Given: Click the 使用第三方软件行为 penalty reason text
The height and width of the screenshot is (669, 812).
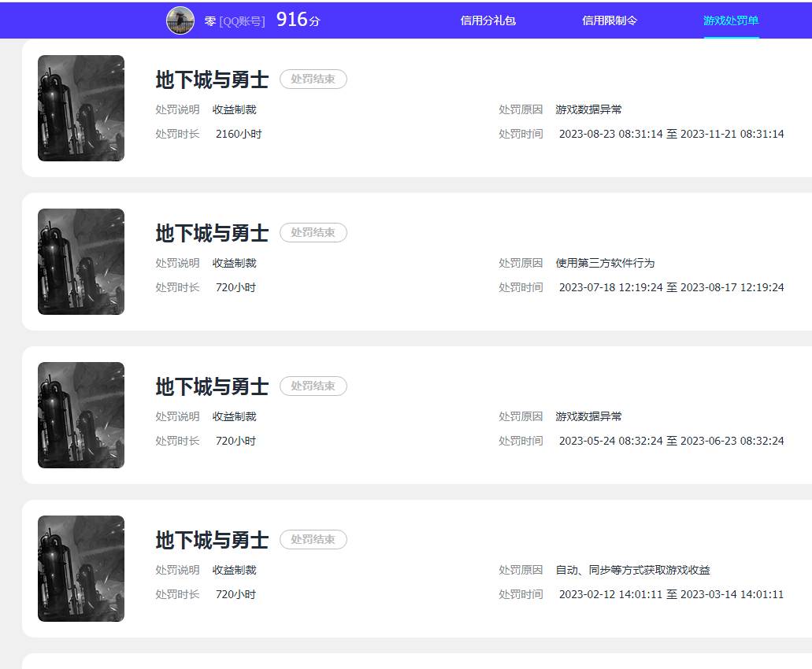Looking at the screenshot, I should click(x=605, y=263).
